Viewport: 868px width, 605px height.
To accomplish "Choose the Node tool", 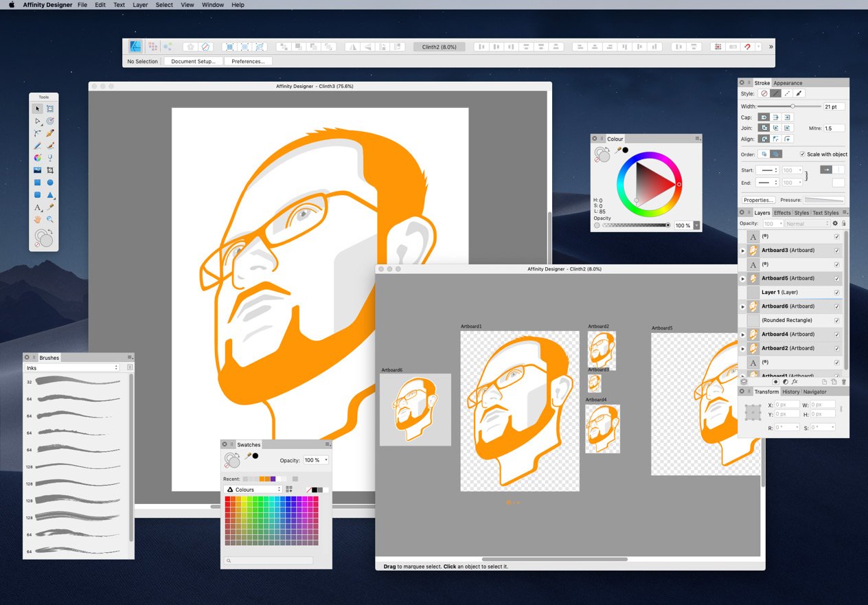I will tap(38, 121).
